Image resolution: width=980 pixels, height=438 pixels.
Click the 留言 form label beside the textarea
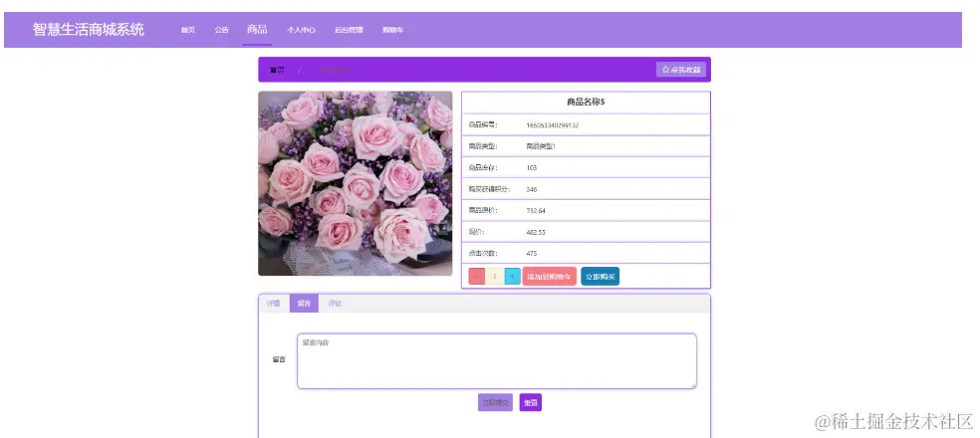point(279,359)
